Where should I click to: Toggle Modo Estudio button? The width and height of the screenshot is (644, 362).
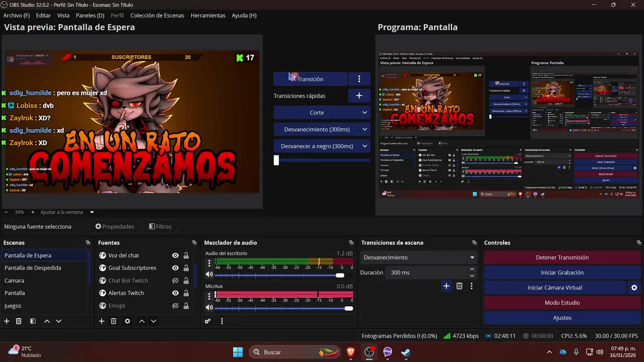pyautogui.click(x=562, y=303)
